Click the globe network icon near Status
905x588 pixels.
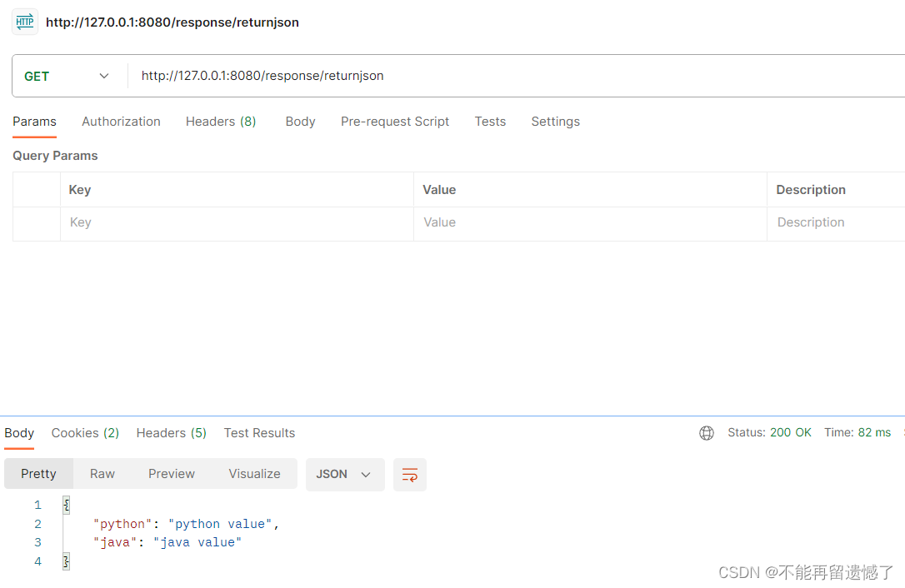click(x=707, y=433)
